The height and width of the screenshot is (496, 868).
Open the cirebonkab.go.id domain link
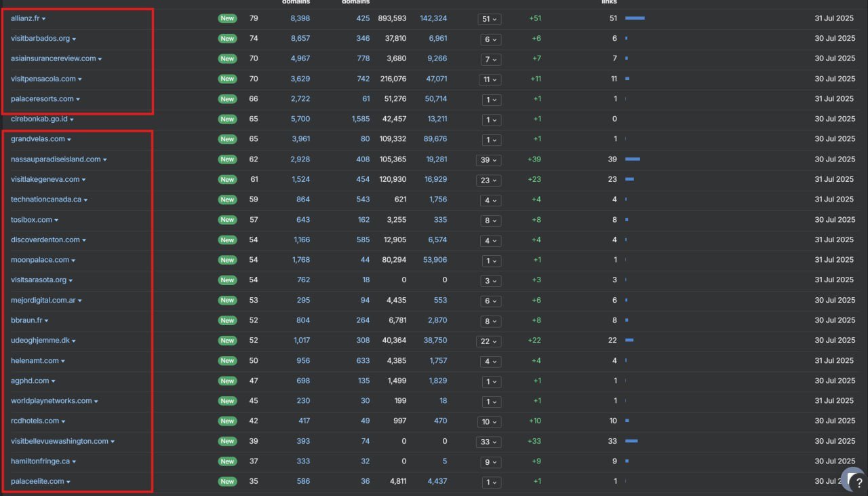coord(39,119)
